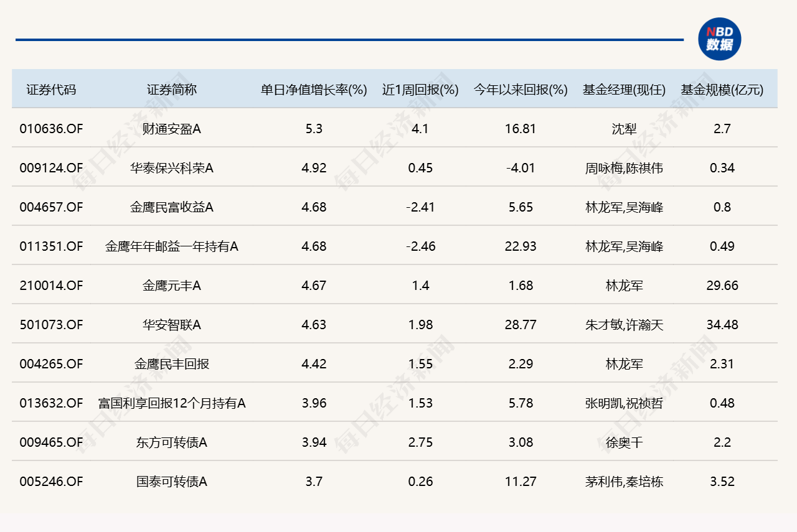797x532 pixels.
Task: Select fund size 2.31
Action: pyautogui.click(x=722, y=364)
